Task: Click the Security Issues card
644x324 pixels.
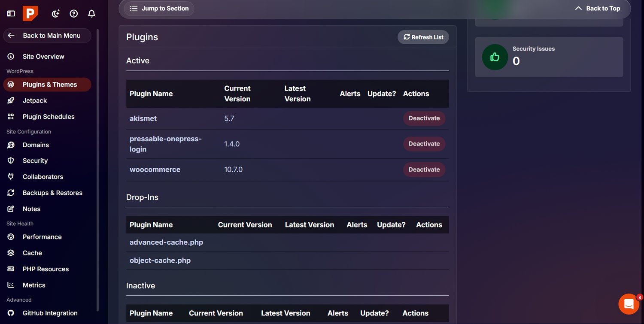Action: tap(549, 57)
